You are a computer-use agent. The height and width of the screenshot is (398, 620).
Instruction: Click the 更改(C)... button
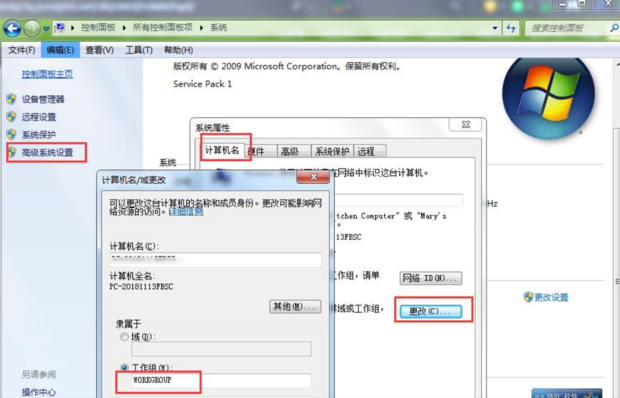pyautogui.click(x=431, y=311)
